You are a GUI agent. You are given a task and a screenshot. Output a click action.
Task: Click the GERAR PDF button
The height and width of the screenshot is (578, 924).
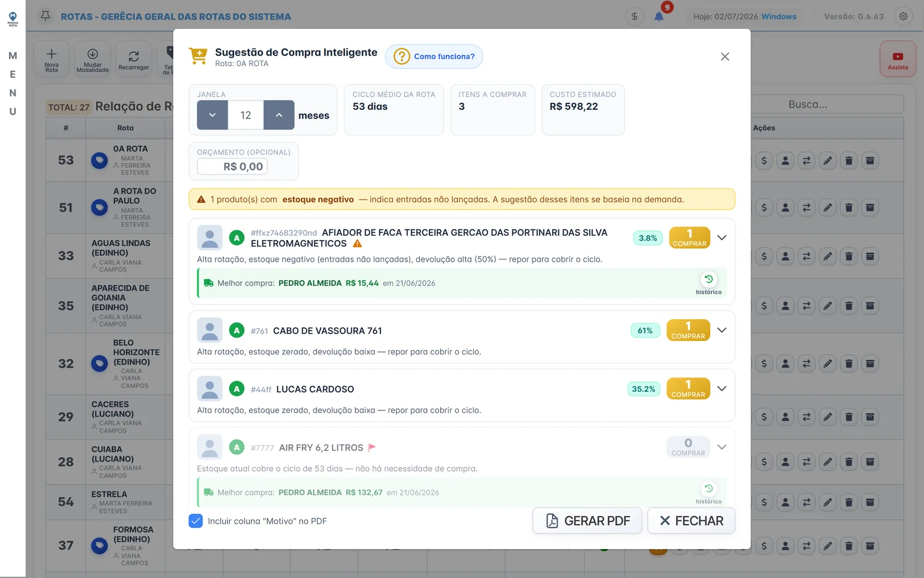587,521
